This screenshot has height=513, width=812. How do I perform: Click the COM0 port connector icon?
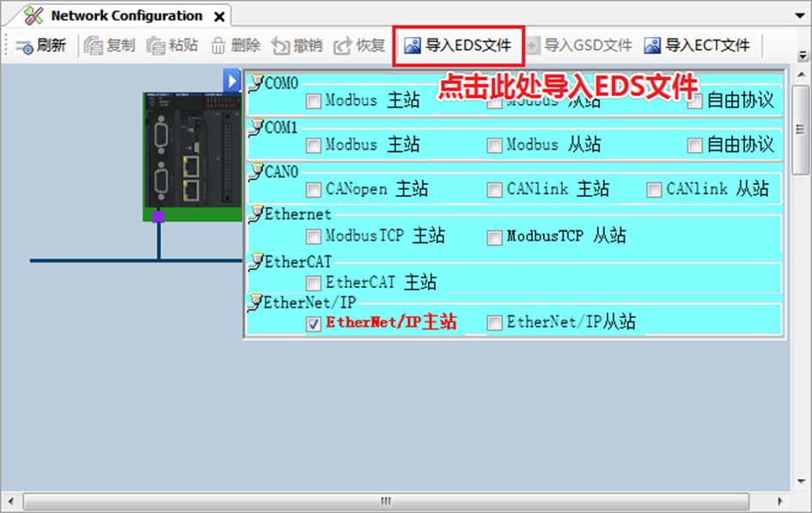(x=256, y=82)
